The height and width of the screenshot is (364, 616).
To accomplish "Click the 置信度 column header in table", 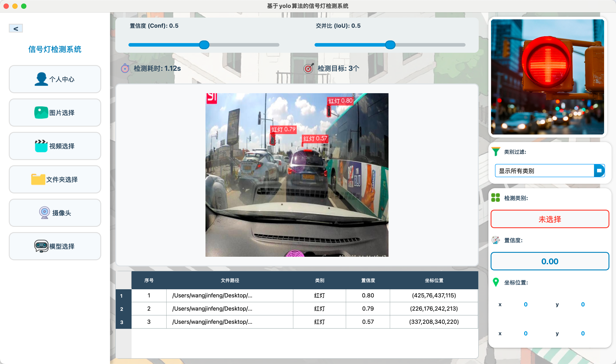I will point(368,280).
